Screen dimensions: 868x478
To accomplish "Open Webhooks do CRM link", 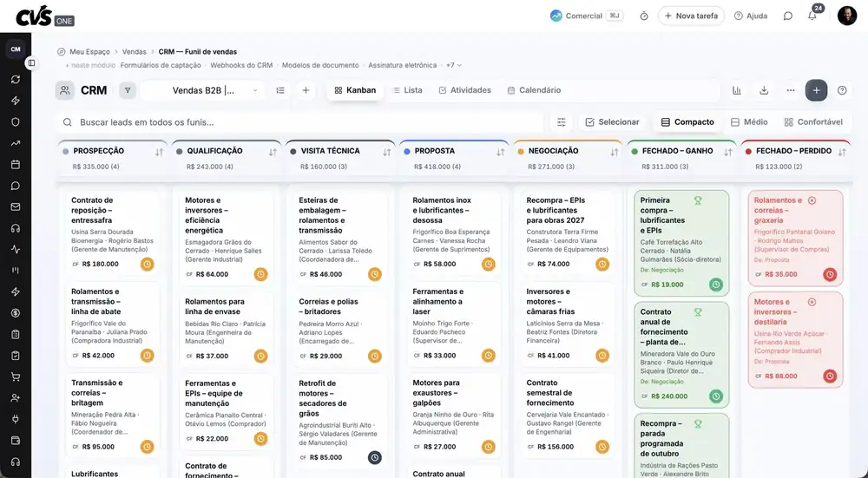I will tap(241, 65).
